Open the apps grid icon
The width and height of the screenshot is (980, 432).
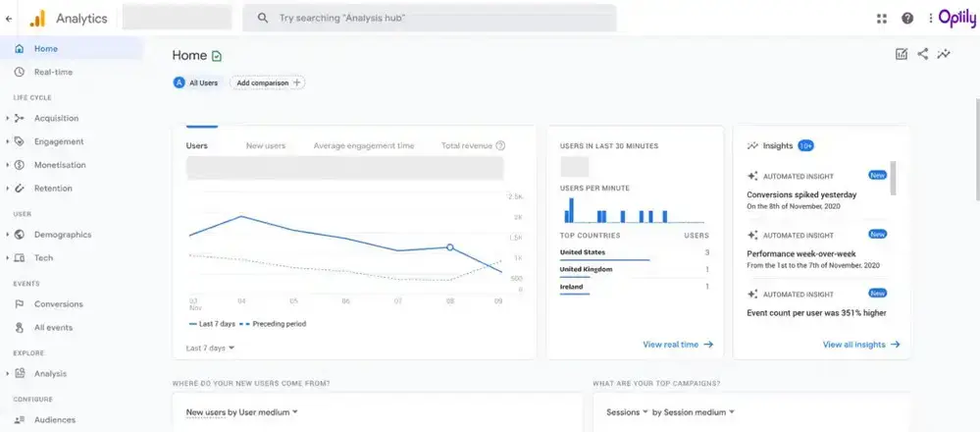coord(882,19)
